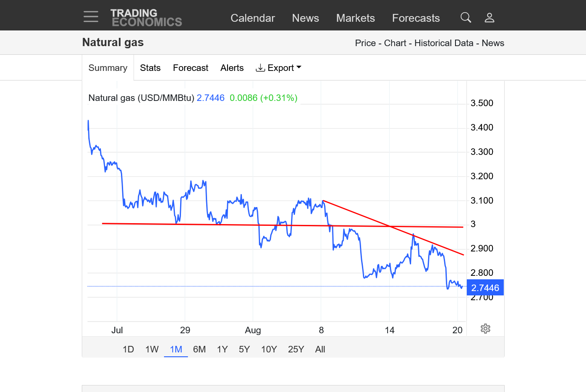Screen dimensions: 586x392
Task: Click the Historical Data link
Action: 443,43
